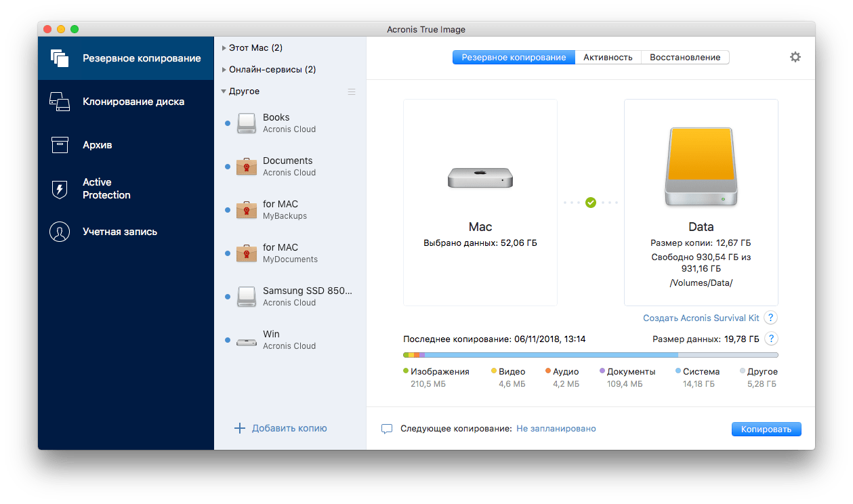The width and height of the screenshot is (853, 504).
Task: Click the Копировать button
Action: click(x=766, y=429)
